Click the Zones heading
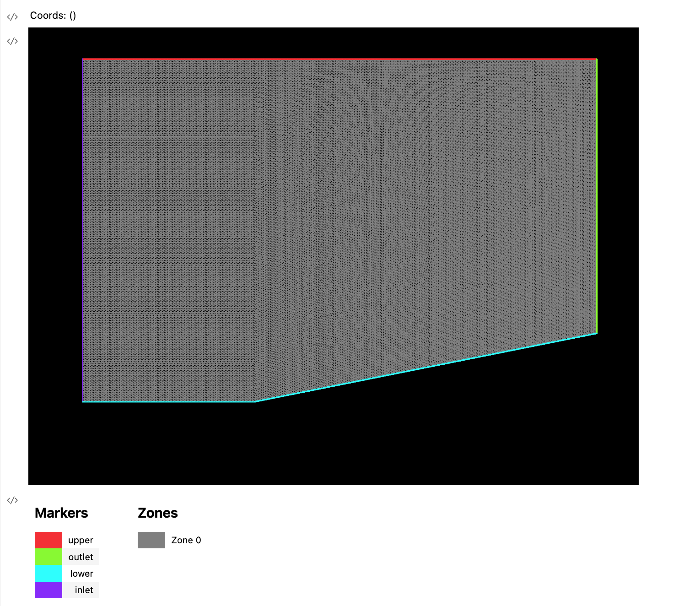Image resolution: width=700 pixels, height=606 pixels. pos(158,513)
